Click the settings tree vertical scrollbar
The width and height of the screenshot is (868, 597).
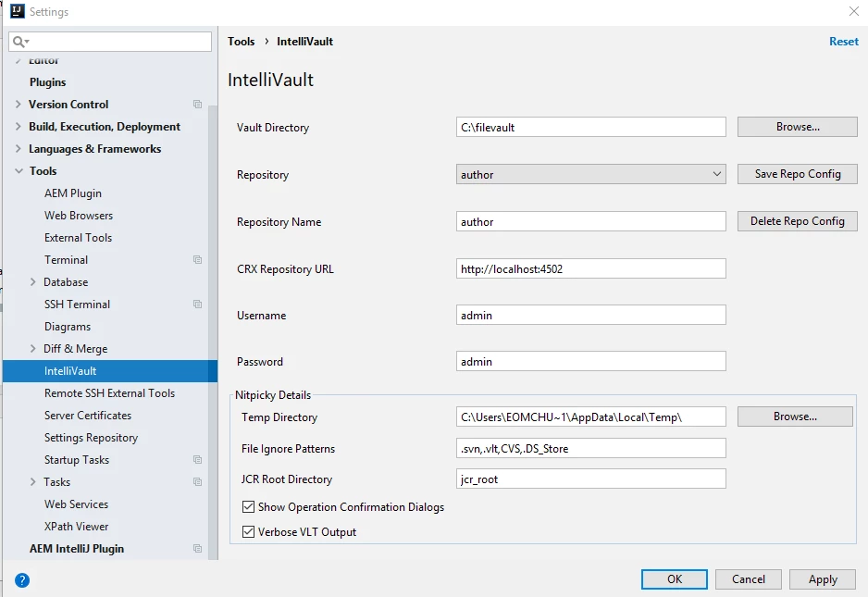213,332
